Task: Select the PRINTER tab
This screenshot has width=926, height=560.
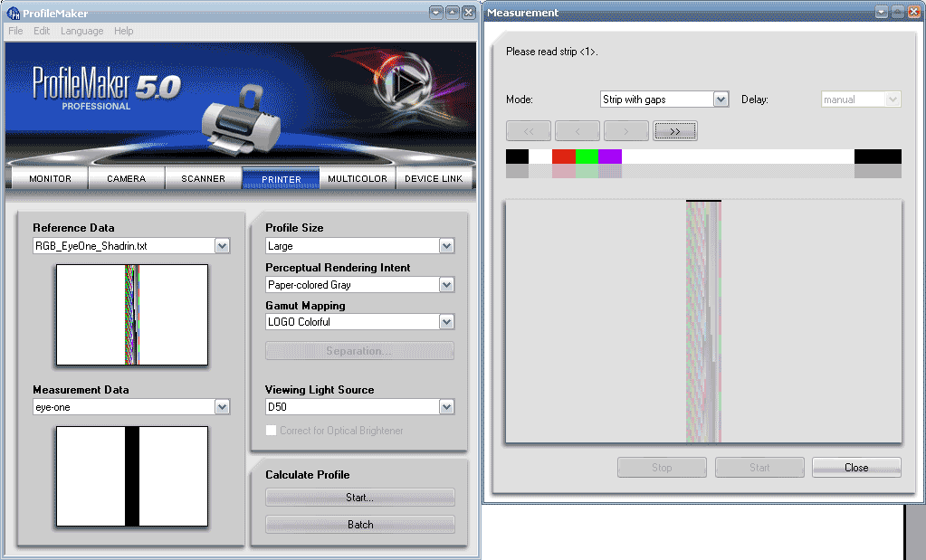Action: point(282,178)
